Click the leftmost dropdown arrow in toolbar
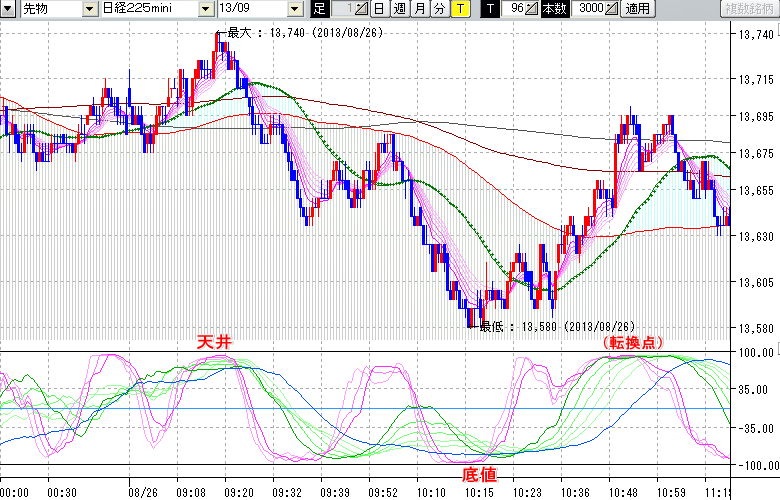Screen dimensions: 780x500 [8, 9]
